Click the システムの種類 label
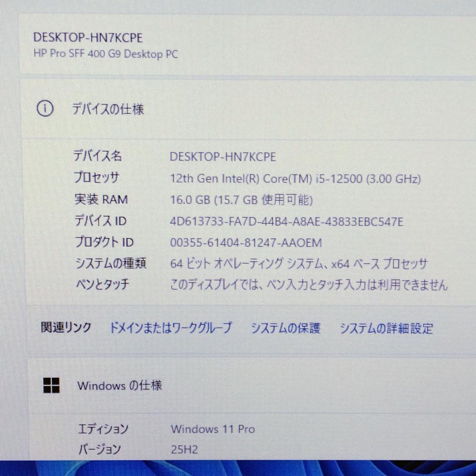Screen dimensions: 476x476 point(111,263)
